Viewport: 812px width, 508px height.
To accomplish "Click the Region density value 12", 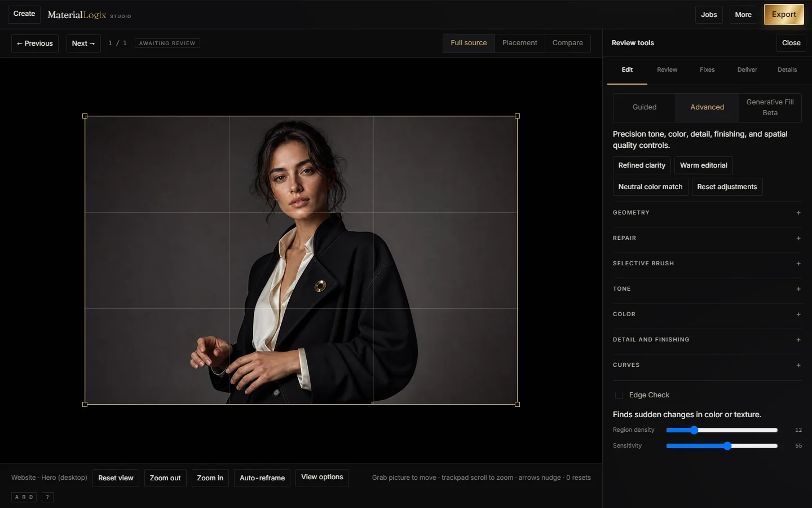I will tap(798, 430).
